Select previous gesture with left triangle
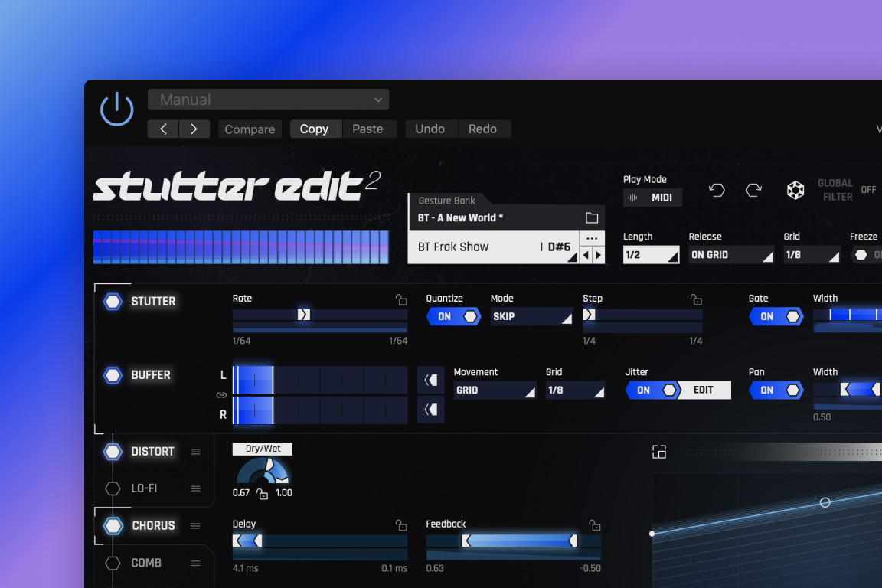The height and width of the screenshot is (588, 882). [x=586, y=255]
